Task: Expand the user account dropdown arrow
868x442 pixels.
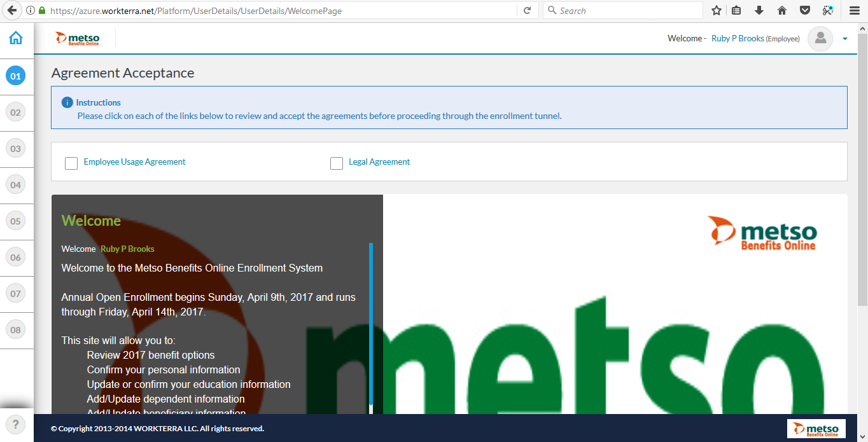Action: [x=845, y=39]
